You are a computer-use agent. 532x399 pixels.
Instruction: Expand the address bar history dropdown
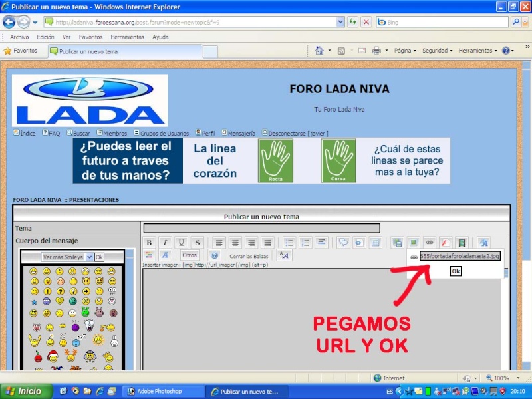[x=340, y=23]
